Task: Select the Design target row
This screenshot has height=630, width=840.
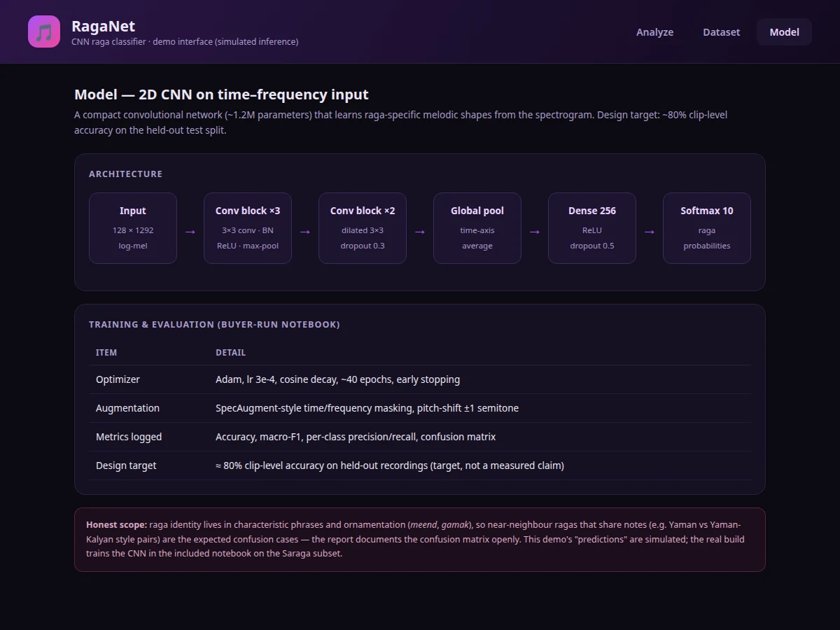Action: [x=420, y=465]
